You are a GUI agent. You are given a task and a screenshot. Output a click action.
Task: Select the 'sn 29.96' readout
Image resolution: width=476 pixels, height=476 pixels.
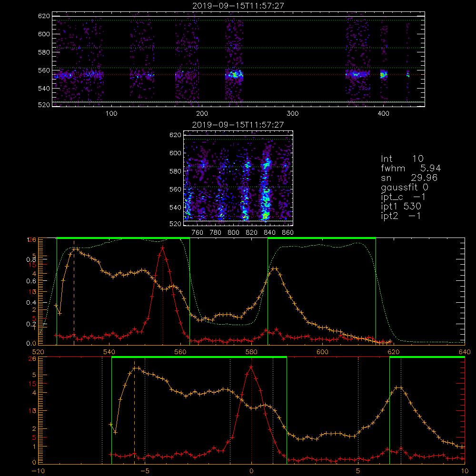(409, 178)
